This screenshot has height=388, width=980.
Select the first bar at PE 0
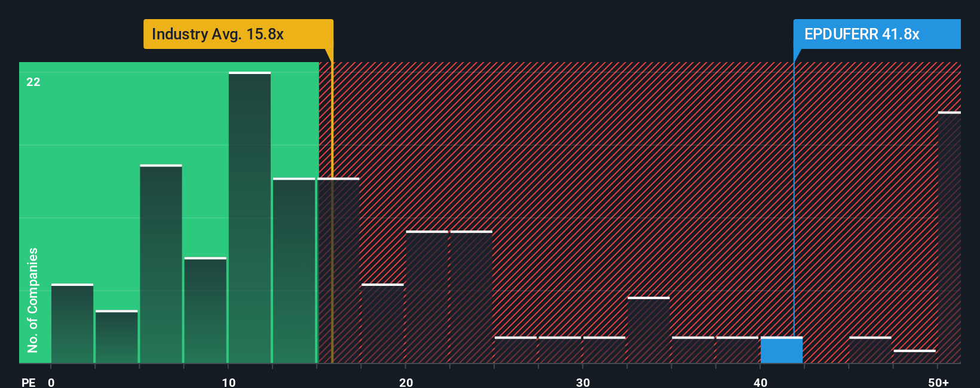72,324
